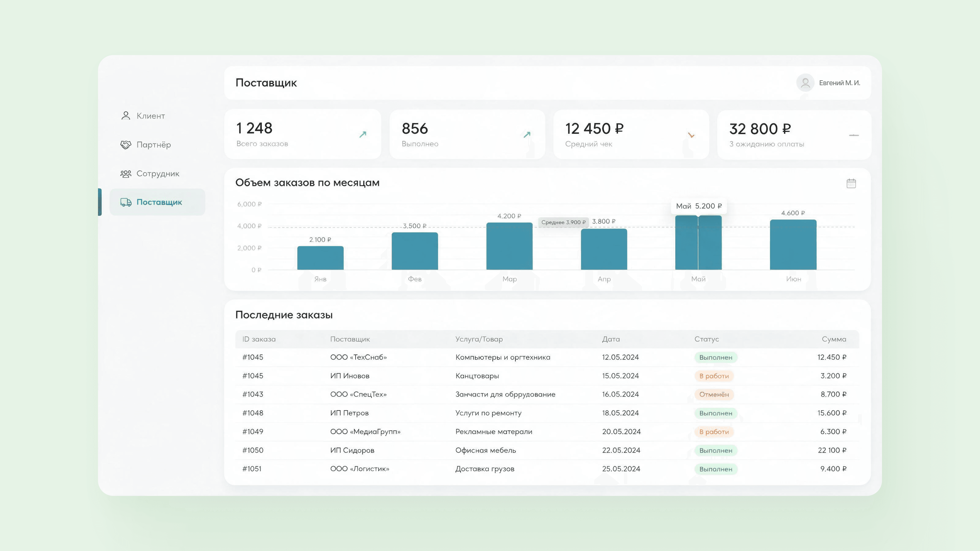Click the date 16.05.2024
Image resolution: width=980 pixels, height=551 pixels.
(x=620, y=395)
